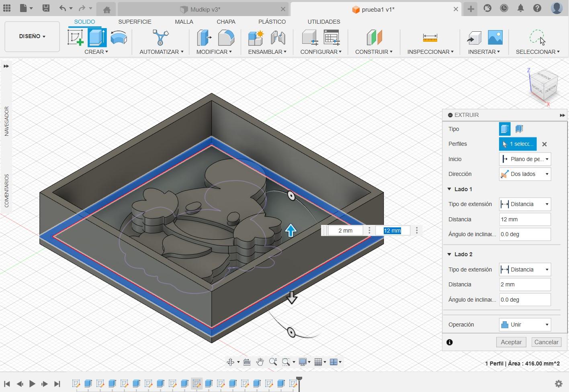Select the Revolve tool icon
The height and width of the screenshot is (392, 569).
(x=119, y=38)
